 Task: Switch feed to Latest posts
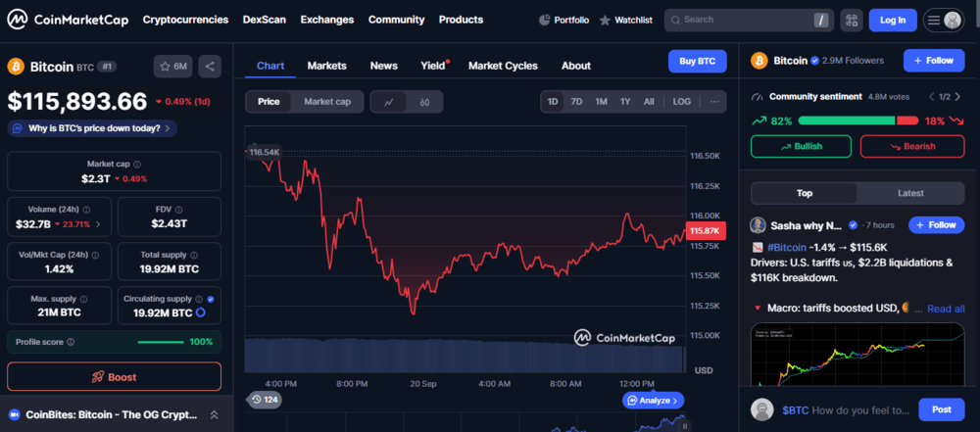(x=910, y=193)
